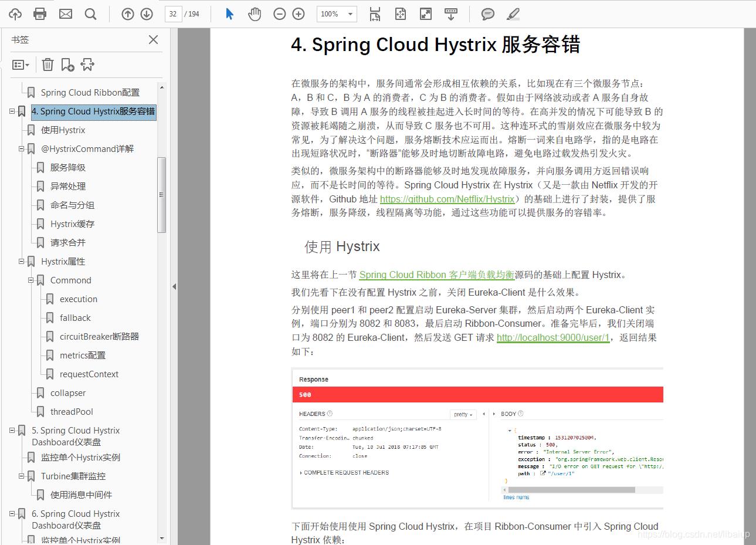This screenshot has height=545, width=756.
Task: Click the page number input field
Action: point(173,14)
